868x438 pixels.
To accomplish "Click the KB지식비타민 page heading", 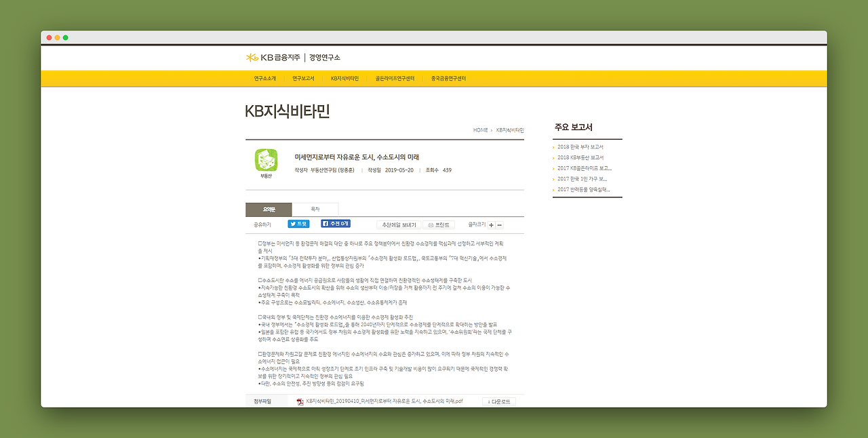I will pyautogui.click(x=287, y=111).
